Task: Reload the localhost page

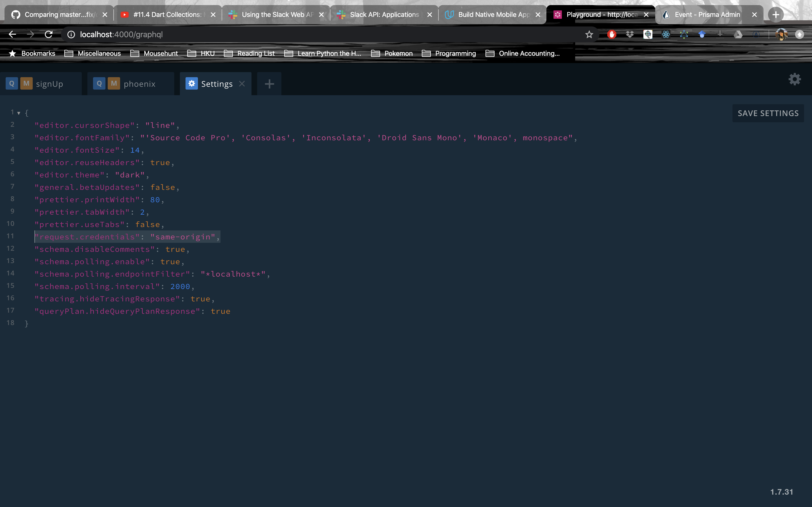Action: (x=49, y=34)
